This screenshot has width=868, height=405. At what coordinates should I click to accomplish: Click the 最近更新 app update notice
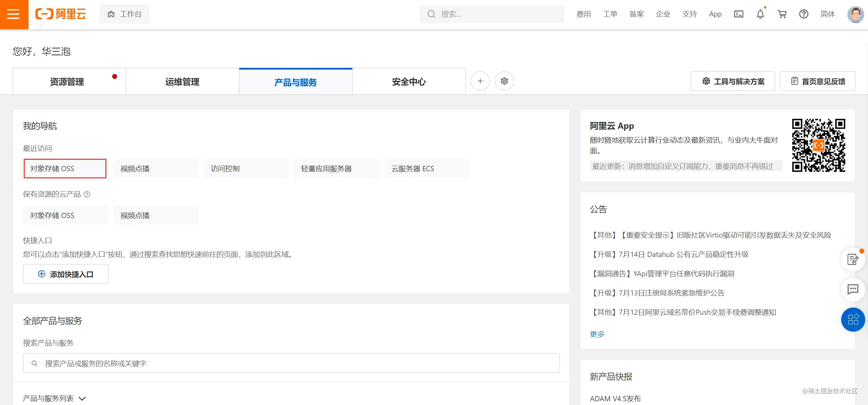click(686, 166)
